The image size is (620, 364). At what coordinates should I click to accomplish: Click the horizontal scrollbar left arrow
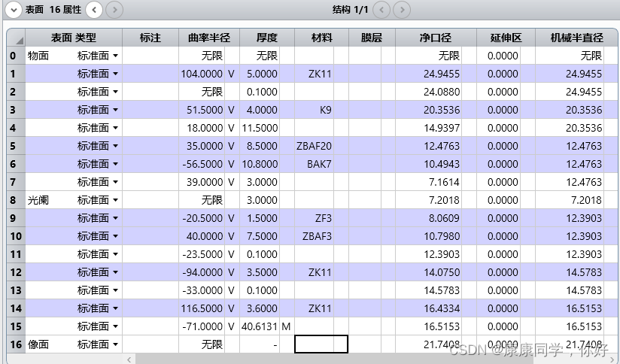click(129, 359)
